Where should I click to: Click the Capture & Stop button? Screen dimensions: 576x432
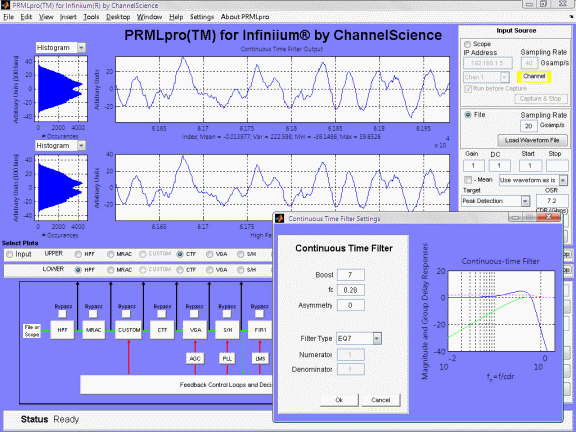tap(540, 98)
